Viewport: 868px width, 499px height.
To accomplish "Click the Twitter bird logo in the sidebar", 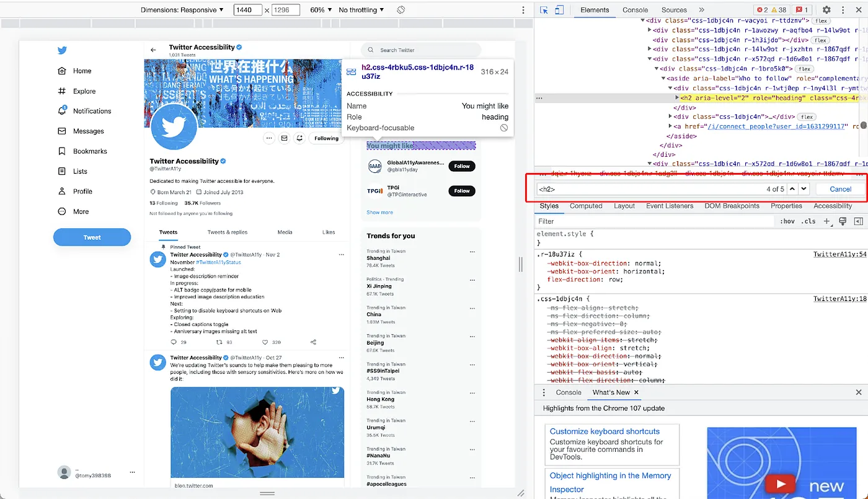I will pyautogui.click(x=62, y=51).
